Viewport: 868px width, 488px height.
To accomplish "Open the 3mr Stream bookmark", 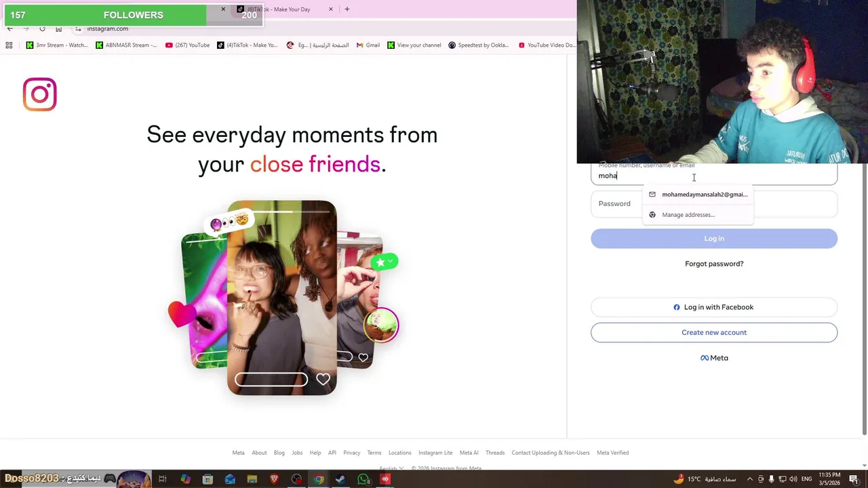I will click(x=57, y=45).
